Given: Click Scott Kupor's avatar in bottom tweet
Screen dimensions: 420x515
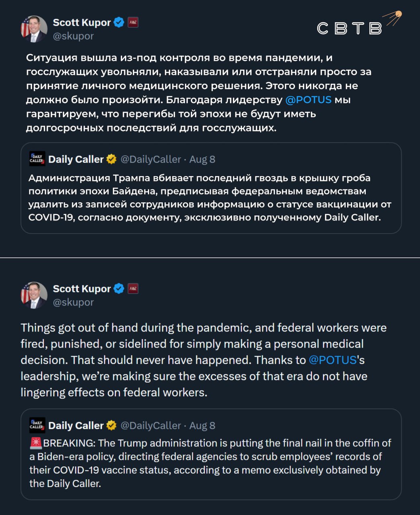Looking at the screenshot, I should tap(34, 295).
